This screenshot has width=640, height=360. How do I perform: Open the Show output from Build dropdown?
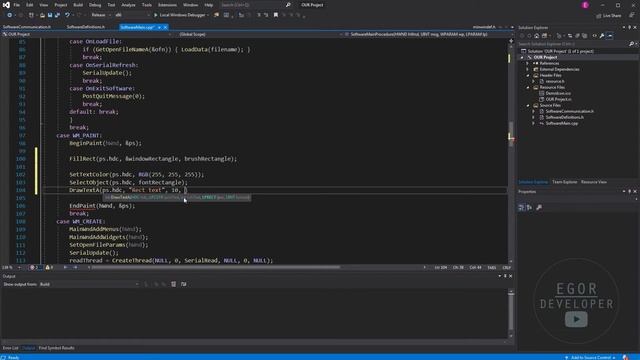(x=89, y=284)
